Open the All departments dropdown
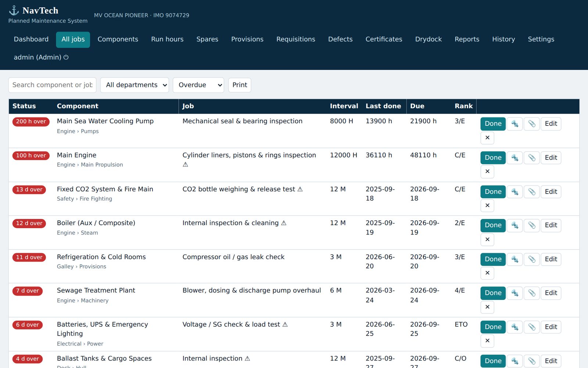 click(135, 85)
